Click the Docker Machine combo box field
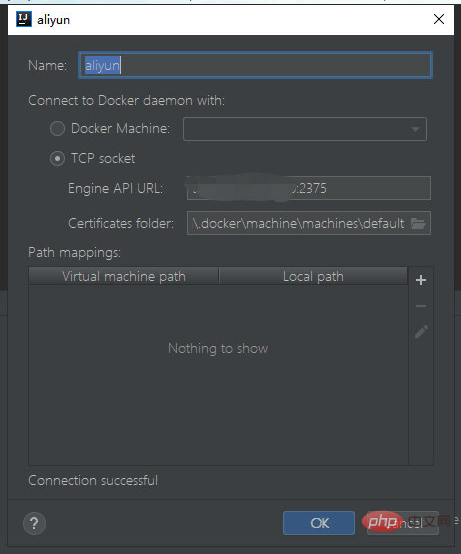 click(305, 129)
